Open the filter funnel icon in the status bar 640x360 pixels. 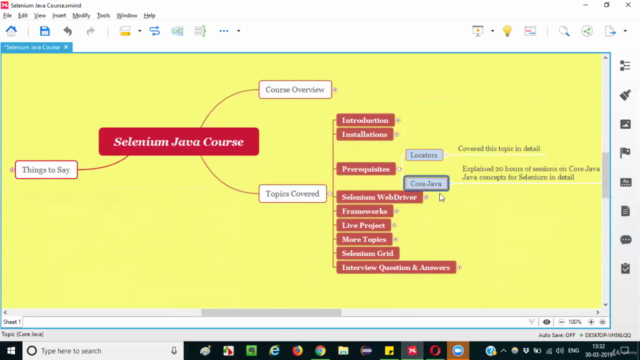point(531,322)
